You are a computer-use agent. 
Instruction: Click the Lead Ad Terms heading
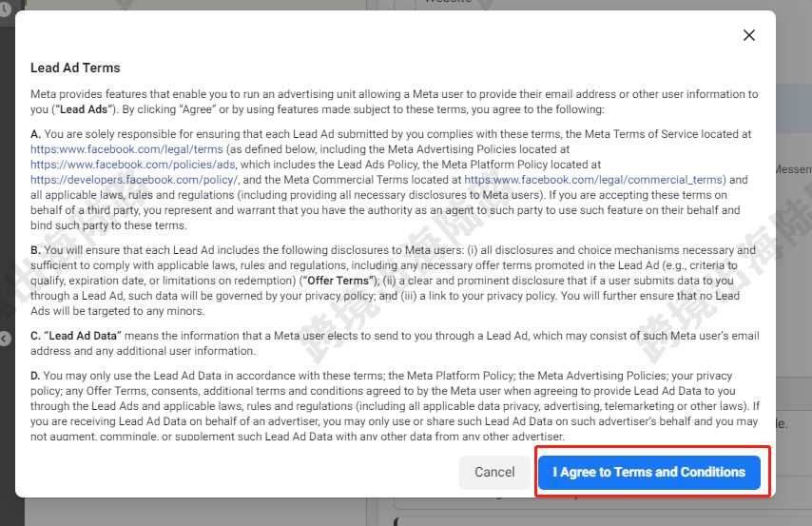click(75, 68)
